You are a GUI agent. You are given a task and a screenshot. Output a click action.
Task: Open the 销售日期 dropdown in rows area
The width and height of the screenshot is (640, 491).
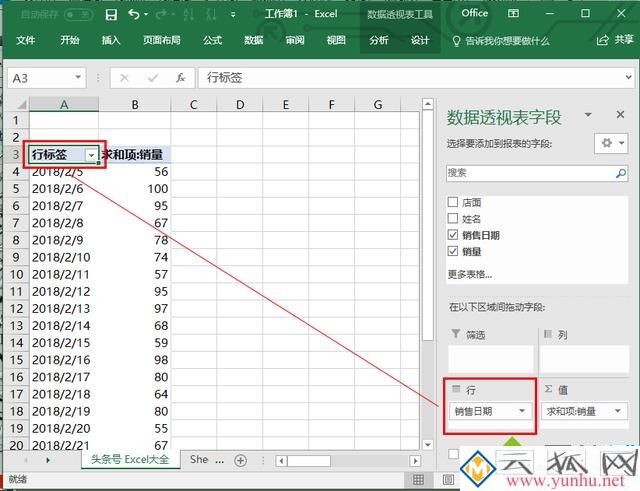(522, 411)
